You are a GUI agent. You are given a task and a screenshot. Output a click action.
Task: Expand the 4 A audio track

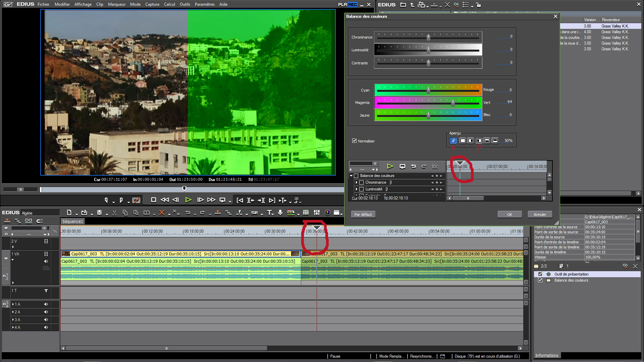coord(13,327)
